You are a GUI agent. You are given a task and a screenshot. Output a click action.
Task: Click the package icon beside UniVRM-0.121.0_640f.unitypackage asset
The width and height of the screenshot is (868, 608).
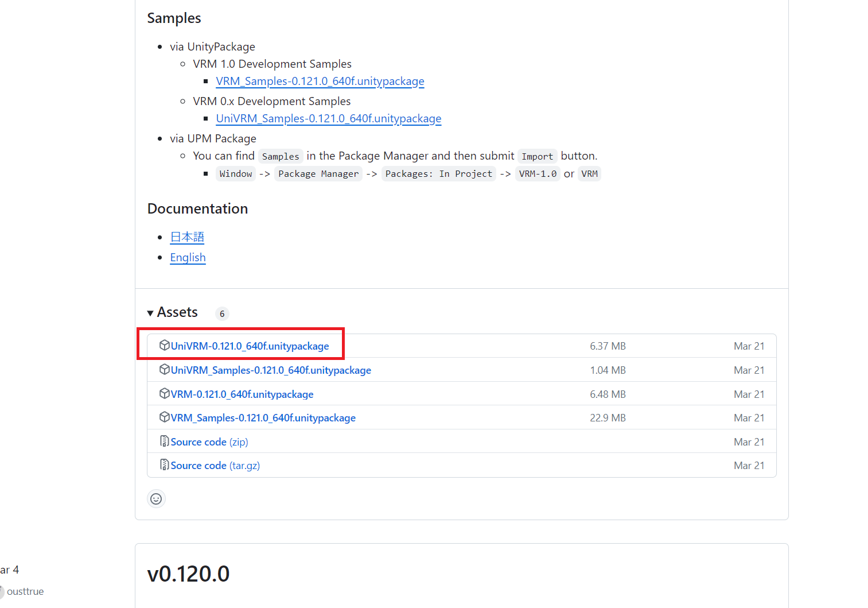click(165, 346)
